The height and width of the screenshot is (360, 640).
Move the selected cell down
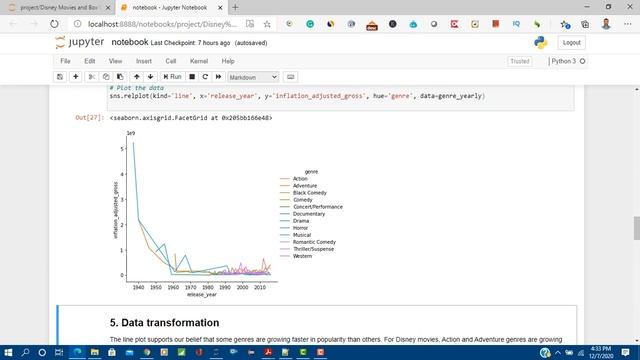(151, 77)
